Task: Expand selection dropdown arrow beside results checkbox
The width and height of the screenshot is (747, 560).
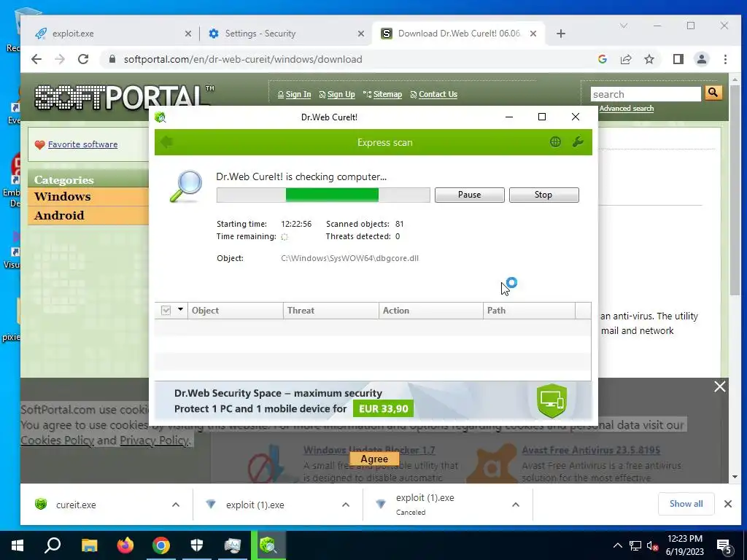Action: click(x=181, y=309)
